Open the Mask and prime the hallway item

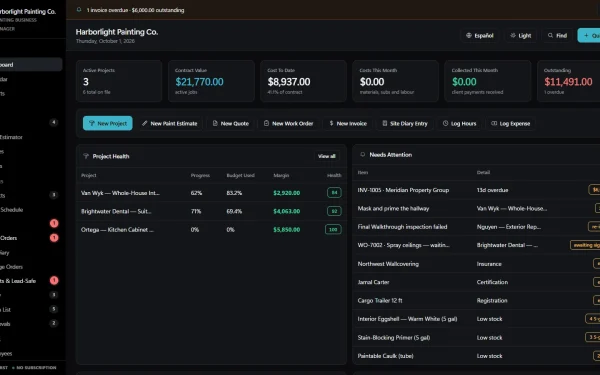[x=476, y=209]
